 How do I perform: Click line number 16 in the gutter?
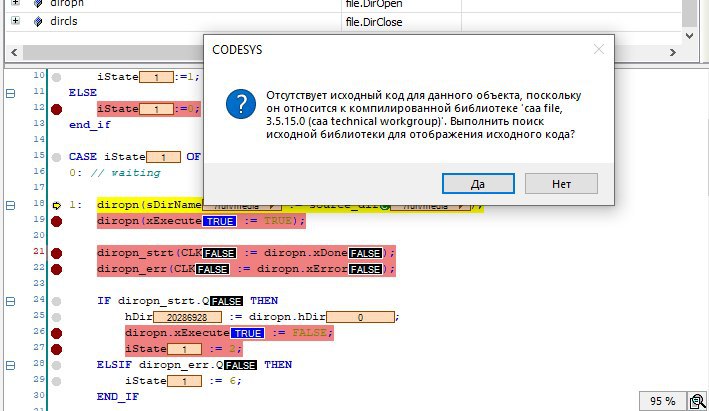point(39,171)
